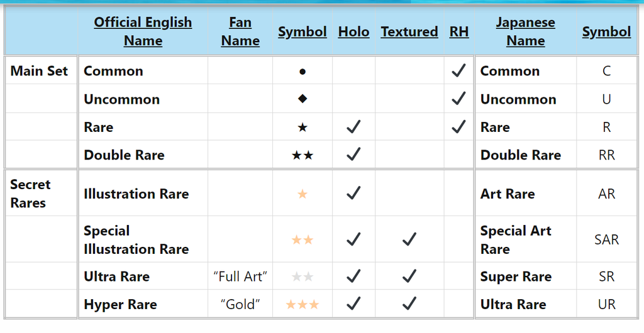Click the black circle Common symbol

(303, 72)
